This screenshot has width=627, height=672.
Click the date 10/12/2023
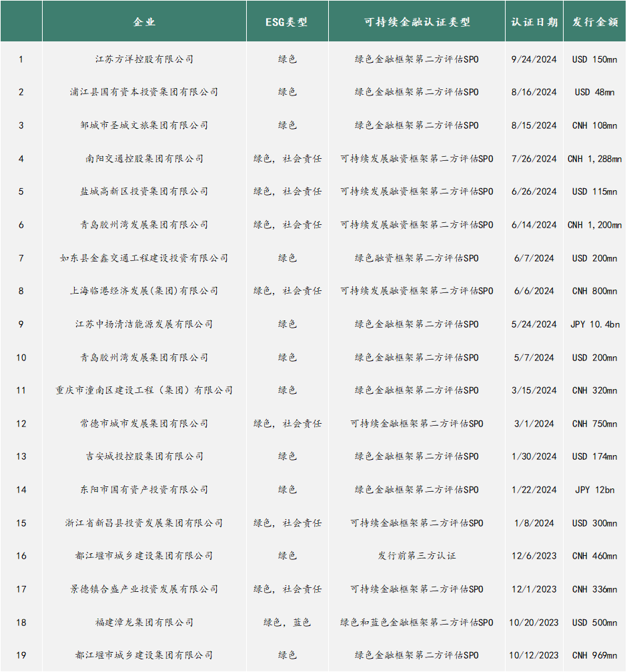tap(534, 655)
